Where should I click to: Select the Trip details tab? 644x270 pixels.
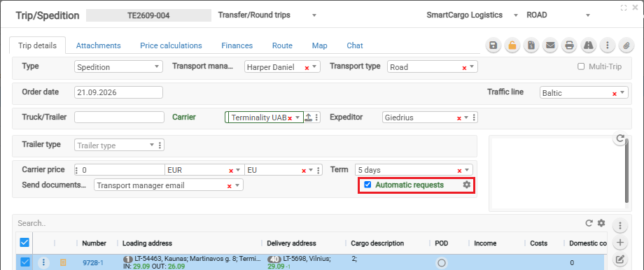(37, 45)
